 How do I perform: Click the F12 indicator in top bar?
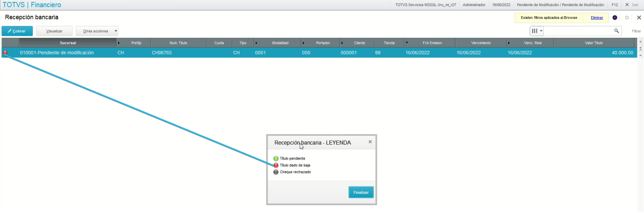point(615,5)
